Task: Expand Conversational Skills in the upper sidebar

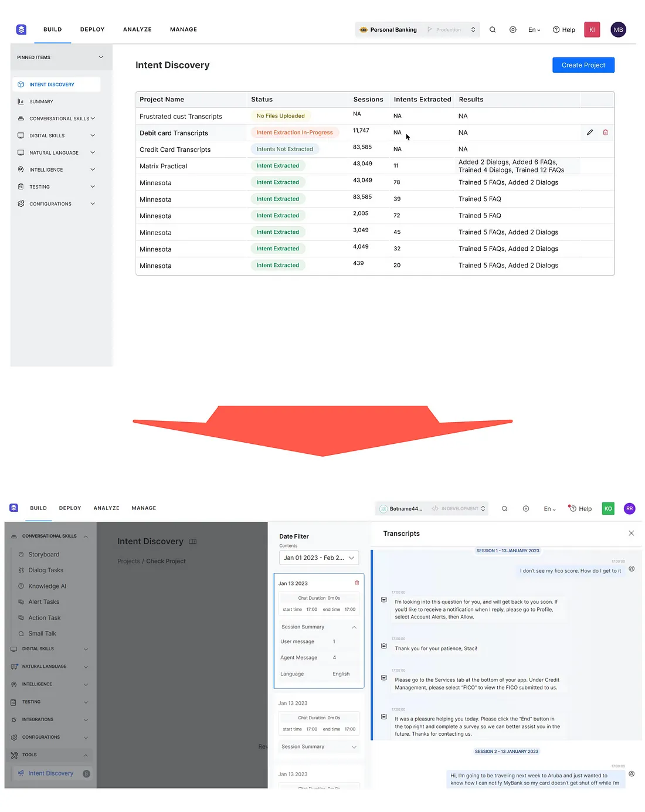Action: [x=93, y=118]
